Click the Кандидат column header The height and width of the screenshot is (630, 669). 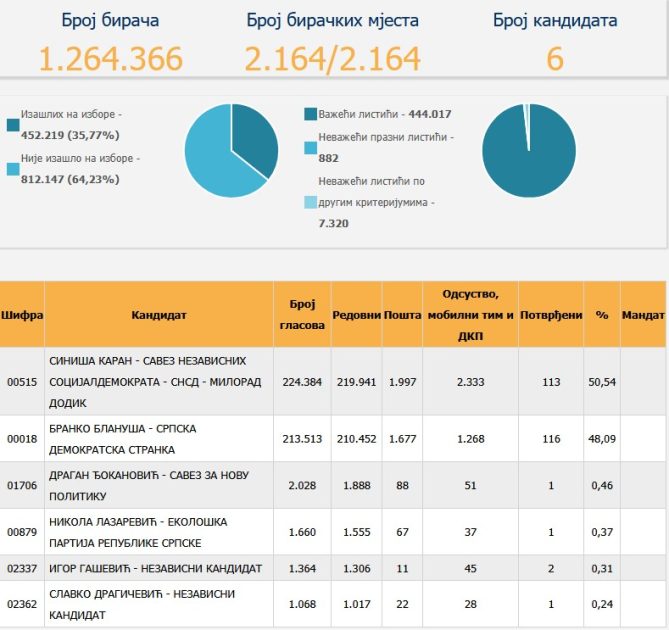[x=158, y=314]
